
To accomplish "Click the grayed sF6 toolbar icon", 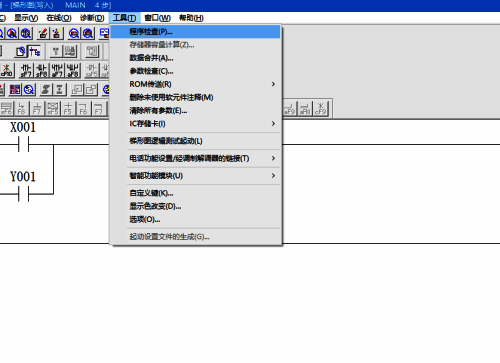I will (6, 108).
